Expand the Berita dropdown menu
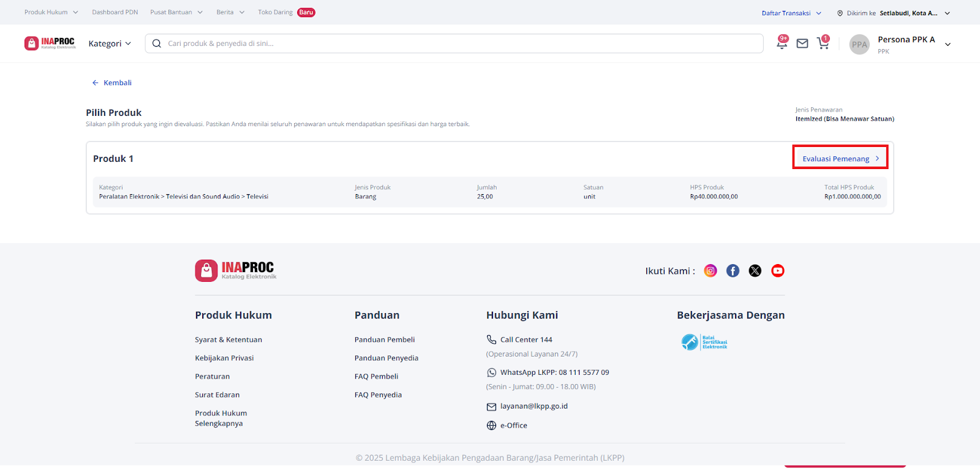 [x=230, y=12]
